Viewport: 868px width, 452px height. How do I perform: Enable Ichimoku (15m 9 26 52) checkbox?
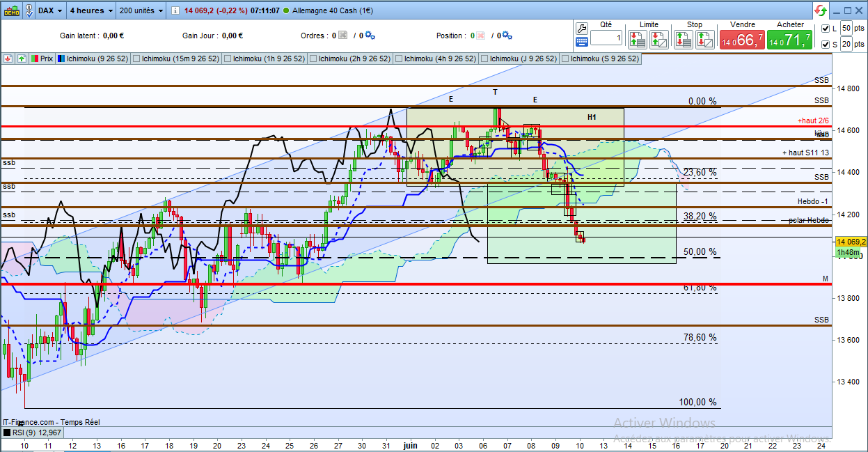point(136,59)
